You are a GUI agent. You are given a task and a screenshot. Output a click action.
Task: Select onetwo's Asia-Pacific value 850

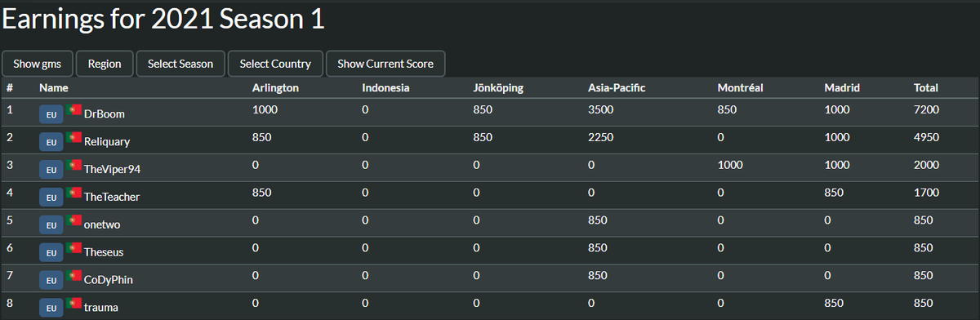[598, 220]
